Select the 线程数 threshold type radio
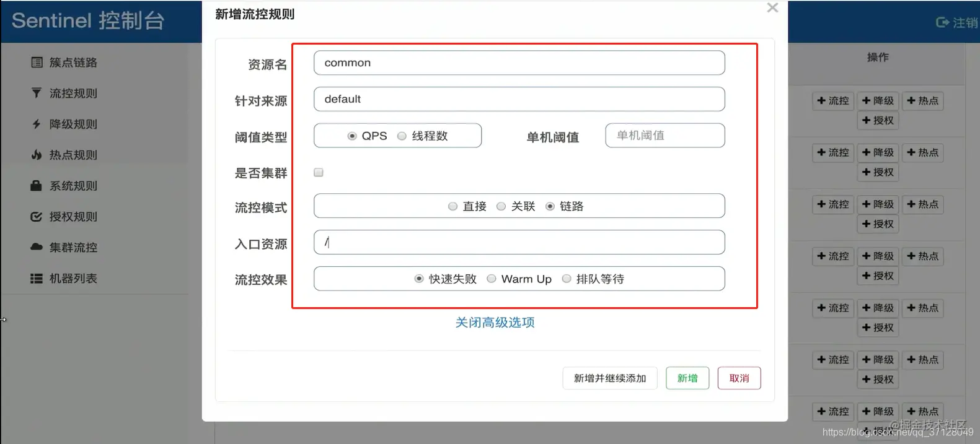Image resolution: width=980 pixels, height=444 pixels. tap(402, 136)
